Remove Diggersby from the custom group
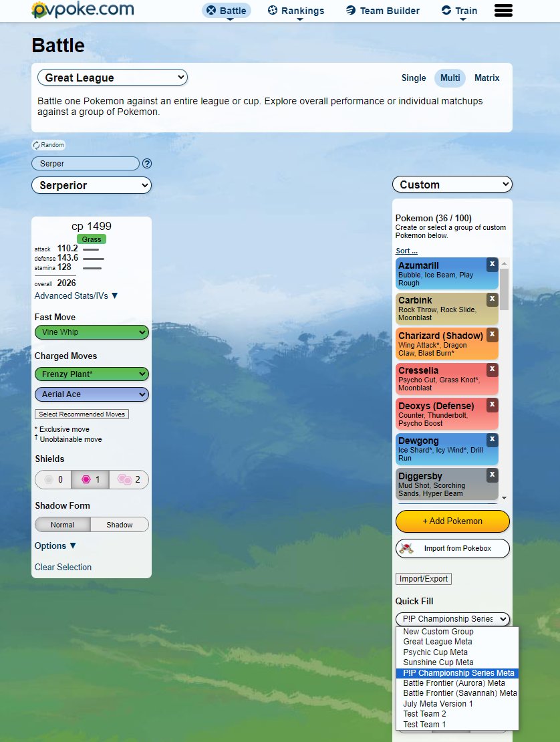 [492, 475]
